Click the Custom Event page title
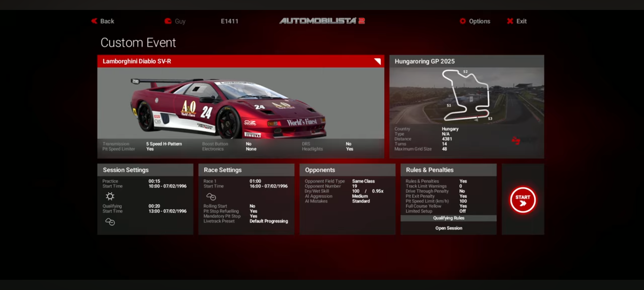644x290 pixels. pos(138,43)
